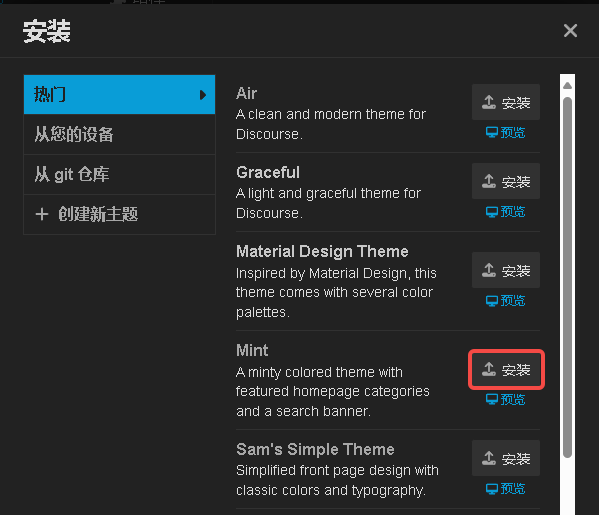Viewport: 599px width, 515px height.
Task: Click the scrollbar up arrow
Action: 567,86
